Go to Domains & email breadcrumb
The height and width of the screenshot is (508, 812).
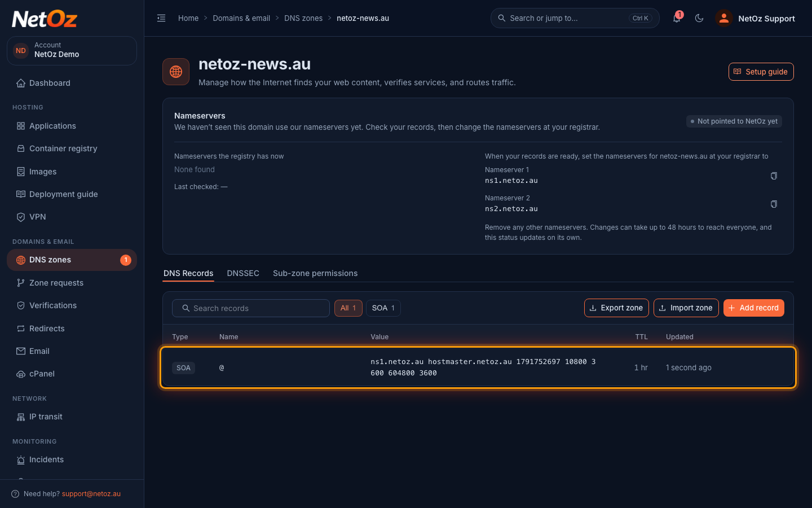point(241,18)
